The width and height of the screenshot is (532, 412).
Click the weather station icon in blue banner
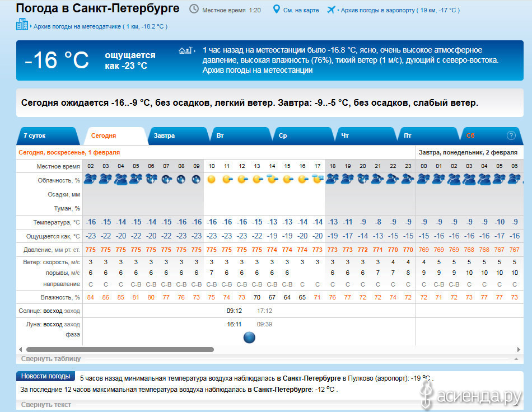pos(185,50)
